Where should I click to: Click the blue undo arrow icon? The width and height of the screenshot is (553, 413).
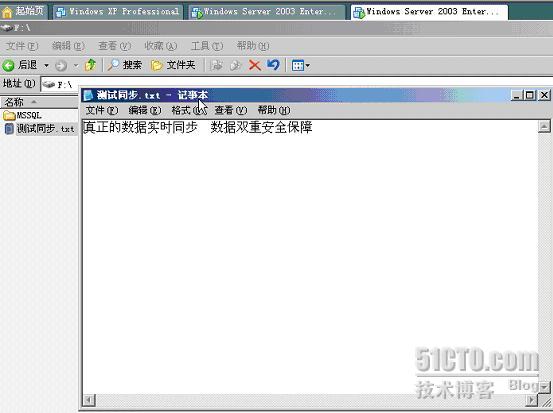coord(273,65)
